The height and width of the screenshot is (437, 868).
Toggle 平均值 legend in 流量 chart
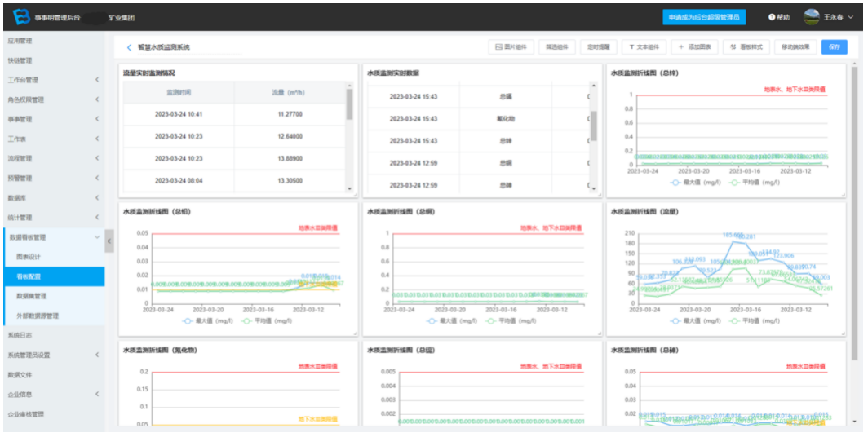tap(755, 321)
